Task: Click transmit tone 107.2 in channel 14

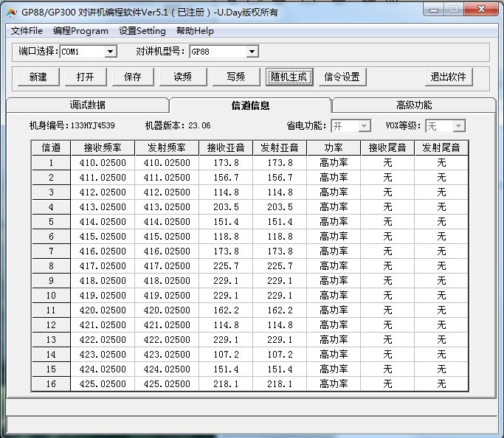Action: (280, 355)
